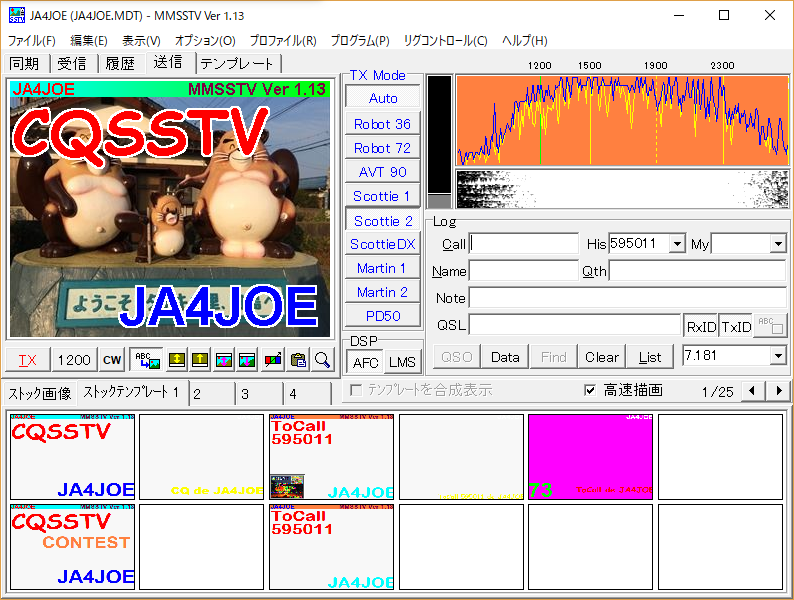Click in the Name input field

tap(524, 271)
